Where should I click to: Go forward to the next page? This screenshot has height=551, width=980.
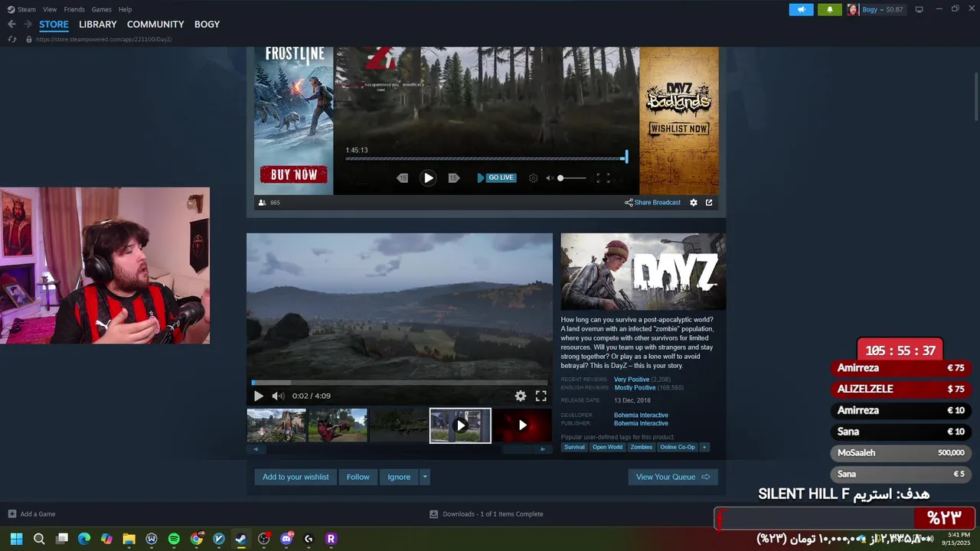(28, 24)
